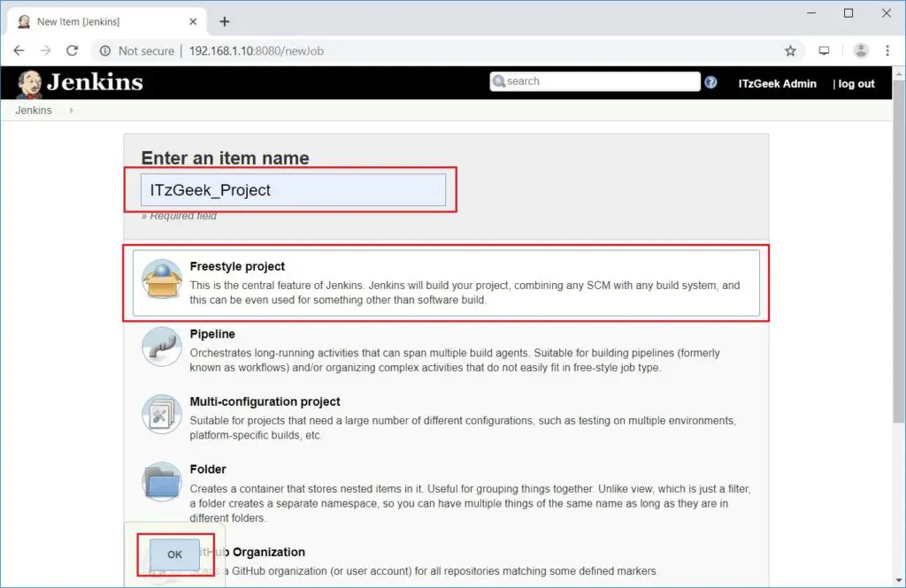Click the Folder description starting 'Creates a container'
This screenshot has height=588, width=906.
pyautogui.click(x=470, y=503)
